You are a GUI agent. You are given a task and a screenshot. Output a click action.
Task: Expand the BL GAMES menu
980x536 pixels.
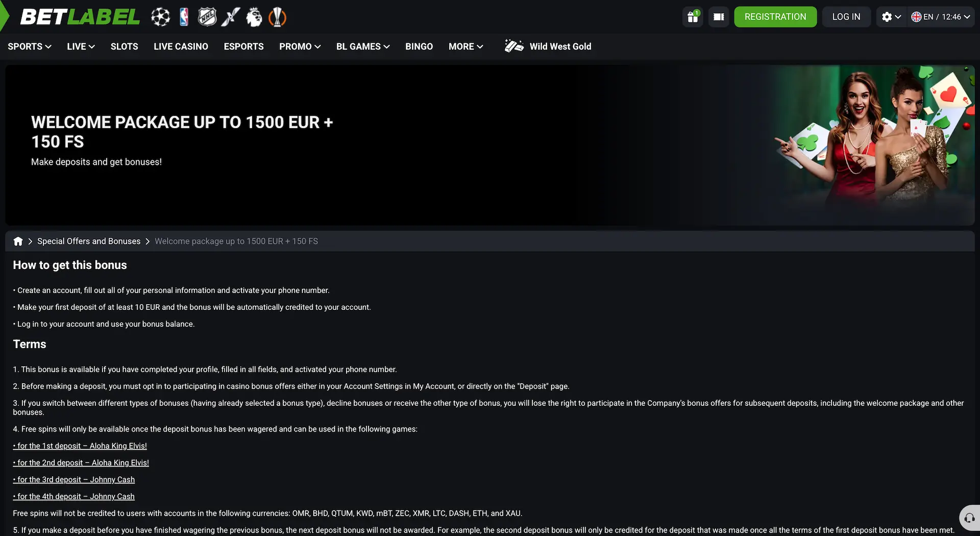[363, 46]
